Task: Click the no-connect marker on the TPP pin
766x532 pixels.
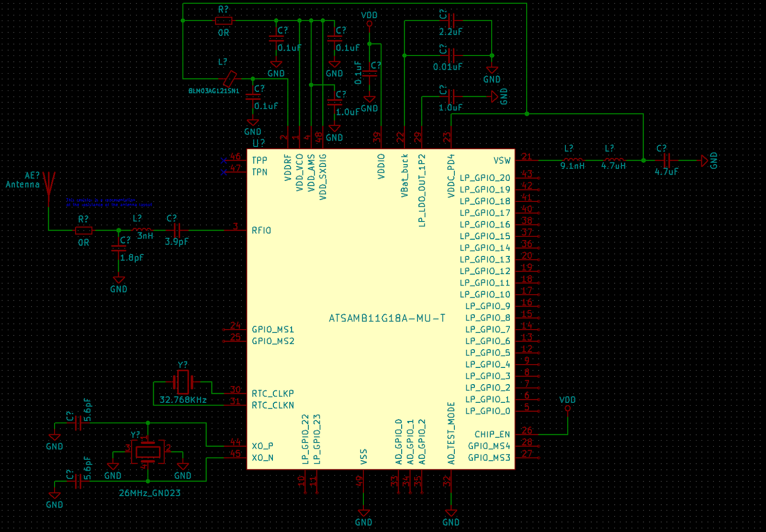Action: (x=224, y=160)
